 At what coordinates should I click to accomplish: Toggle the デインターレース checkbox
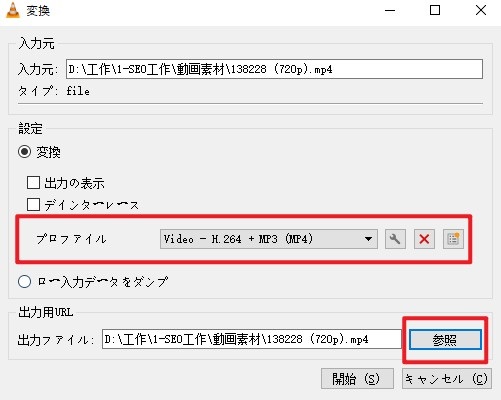click(x=33, y=205)
